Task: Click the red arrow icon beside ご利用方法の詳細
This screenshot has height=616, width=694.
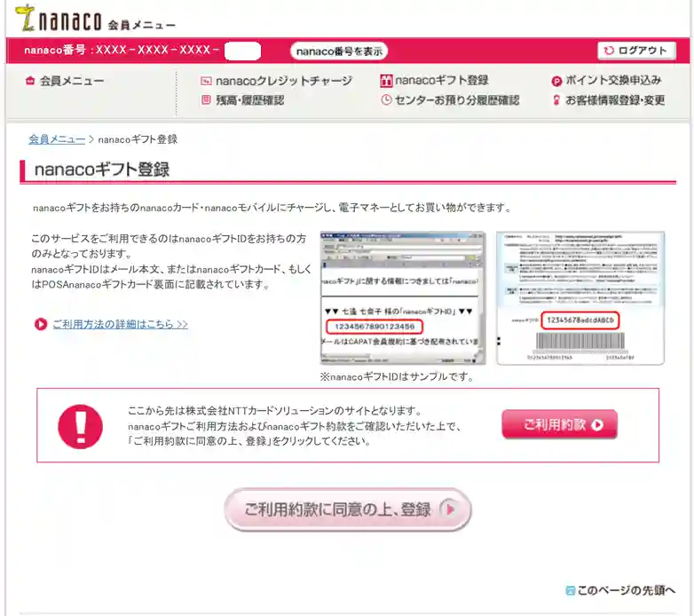Action: pos(41,324)
